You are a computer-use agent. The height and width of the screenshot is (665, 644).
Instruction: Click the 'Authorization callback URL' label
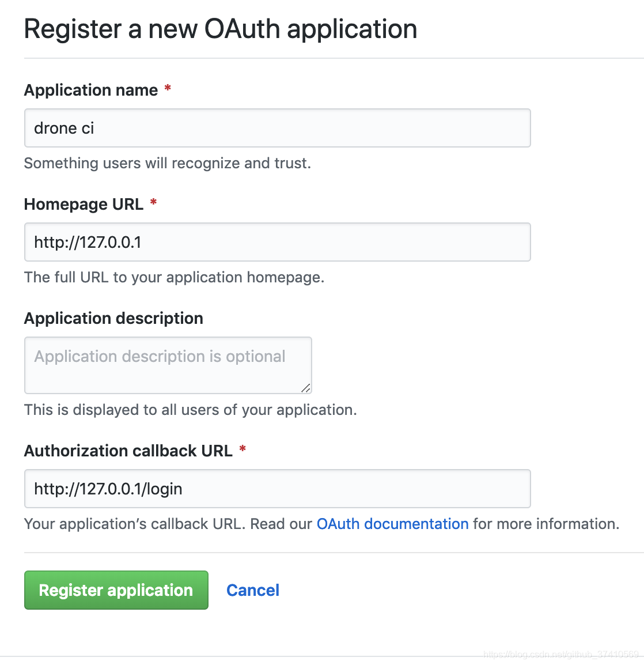128,451
